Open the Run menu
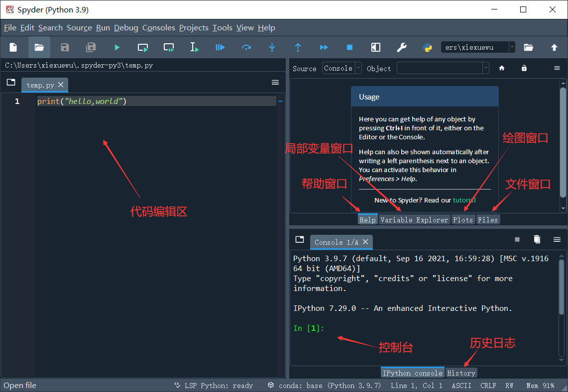 (x=103, y=28)
